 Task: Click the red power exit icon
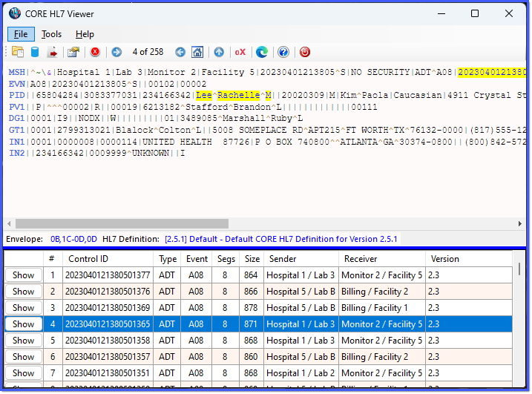(x=305, y=52)
